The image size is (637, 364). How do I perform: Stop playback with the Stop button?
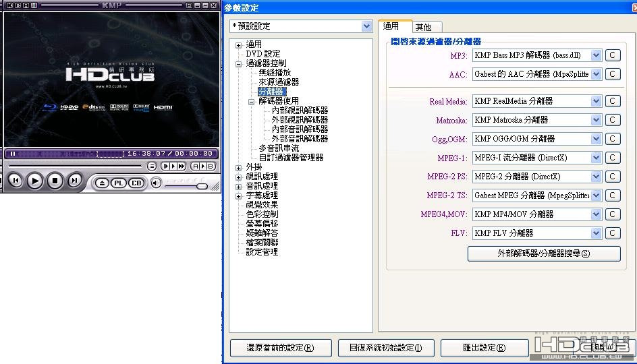point(55,181)
